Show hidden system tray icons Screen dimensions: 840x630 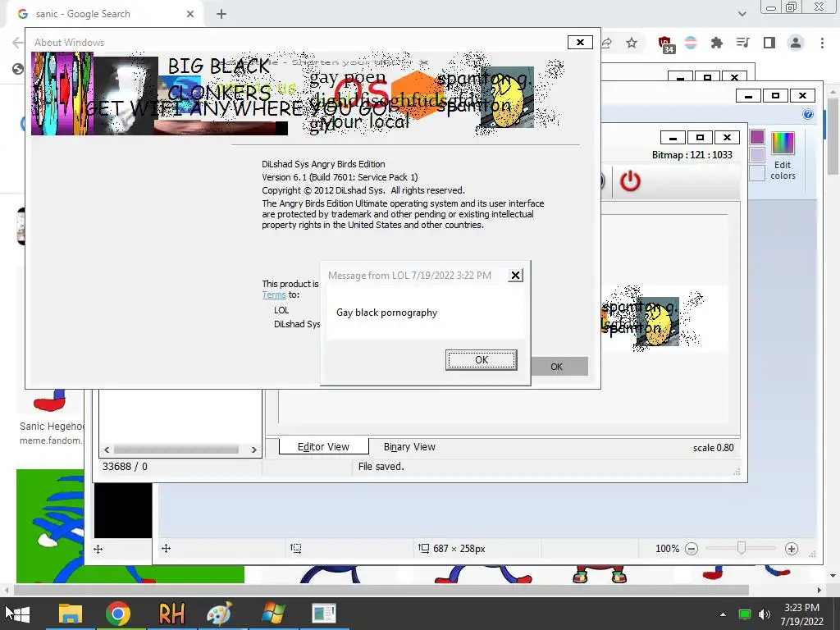(x=723, y=614)
